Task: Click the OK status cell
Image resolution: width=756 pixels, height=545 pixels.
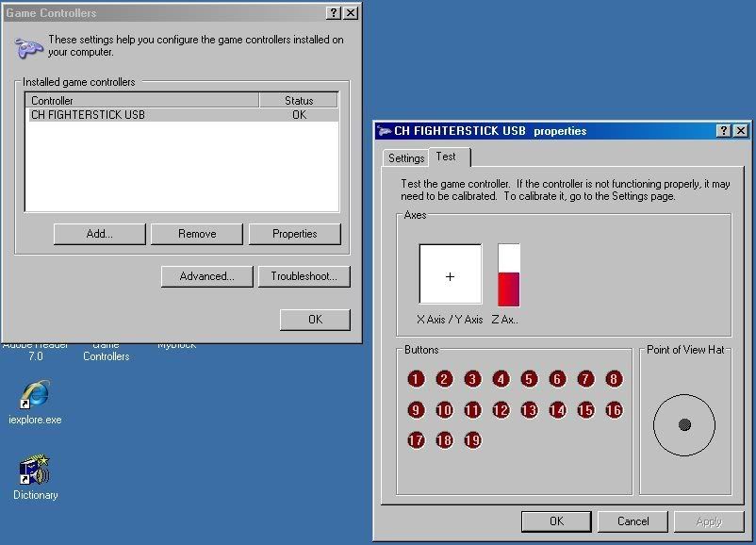Action: [x=299, y=115]
